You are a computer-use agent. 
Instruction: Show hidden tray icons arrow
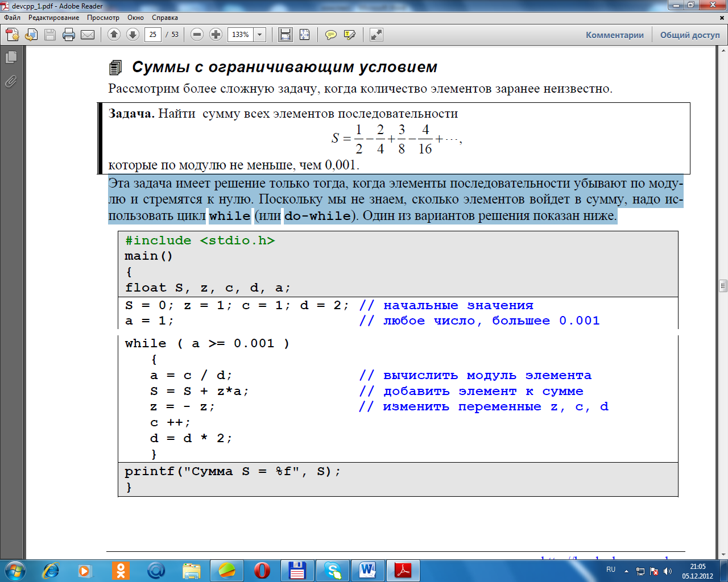click(627, 571)
